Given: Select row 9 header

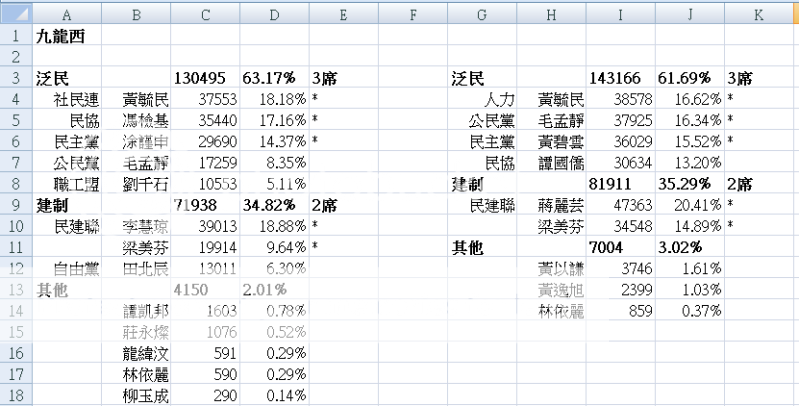Looking at the screenshot, I should coord(16,205).
